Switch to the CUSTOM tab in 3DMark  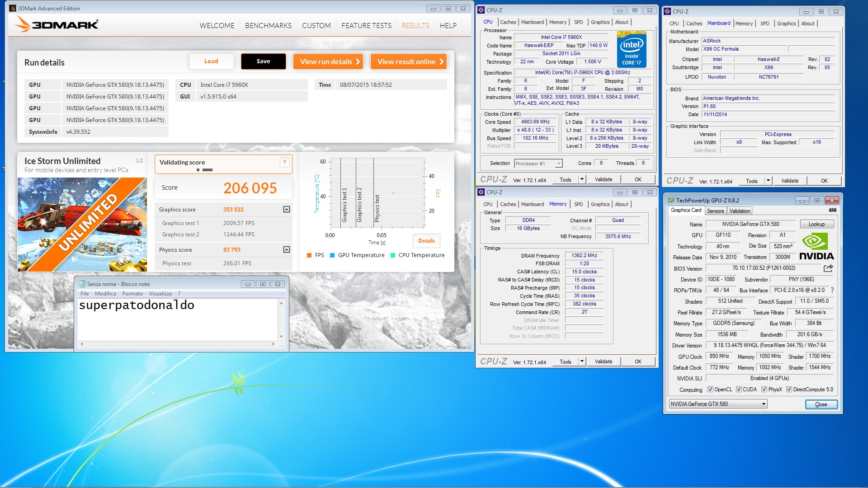tap(316, 26)
